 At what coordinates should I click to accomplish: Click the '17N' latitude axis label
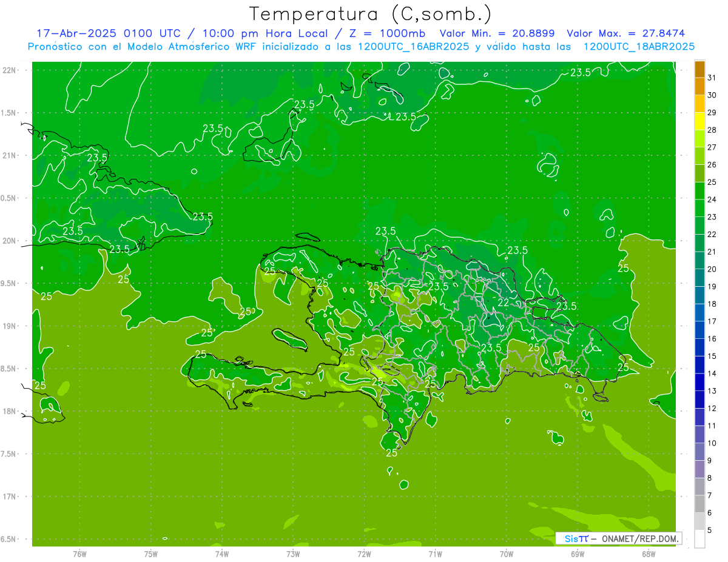tap(9, 497)
